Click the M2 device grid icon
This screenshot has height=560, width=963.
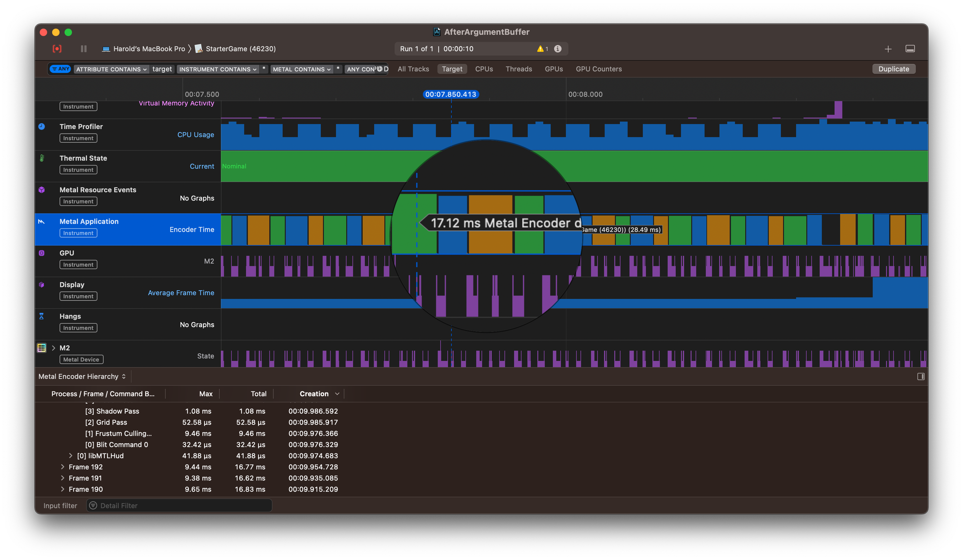(42, 348)
